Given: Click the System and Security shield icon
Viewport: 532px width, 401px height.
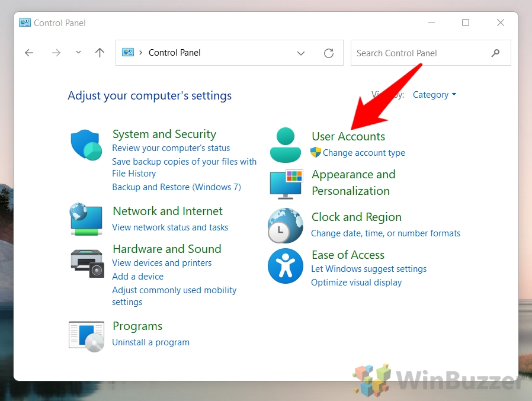Looking at the screenshot, I should coord(86,145).
